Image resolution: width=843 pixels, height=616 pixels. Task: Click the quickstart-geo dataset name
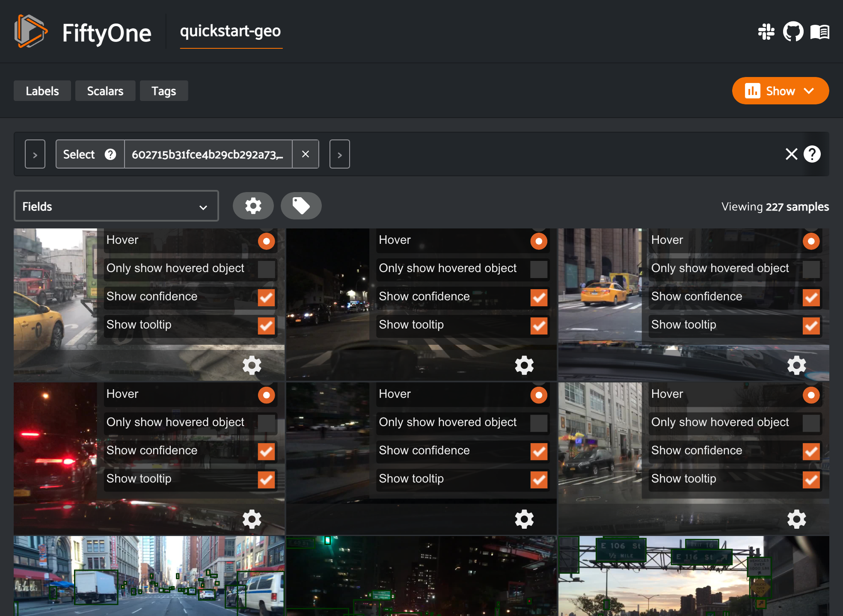coord(230,31)
